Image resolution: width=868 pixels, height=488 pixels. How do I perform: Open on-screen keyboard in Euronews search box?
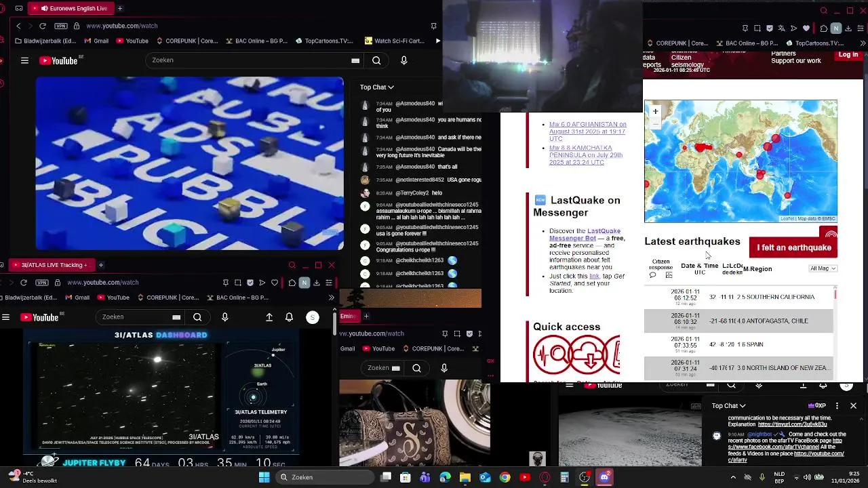pos(355,60)
